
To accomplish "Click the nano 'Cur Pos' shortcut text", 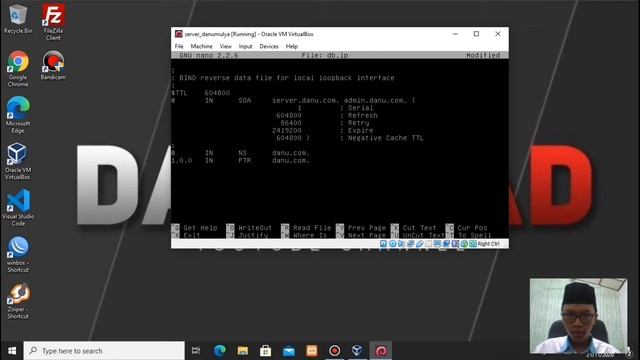I will point(472,228).
